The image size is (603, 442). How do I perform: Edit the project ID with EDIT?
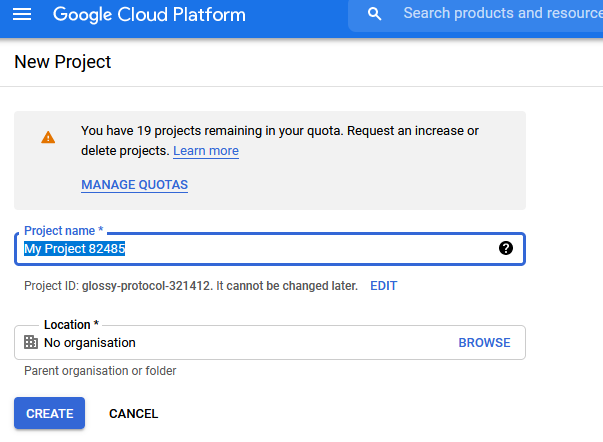383,286
